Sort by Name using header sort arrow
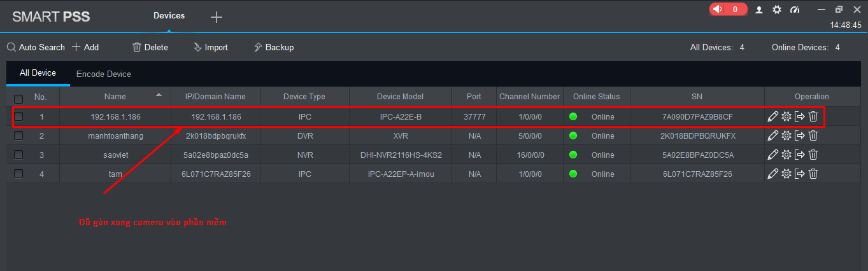This screenshot has height=271, width=868. click(159, 95)
